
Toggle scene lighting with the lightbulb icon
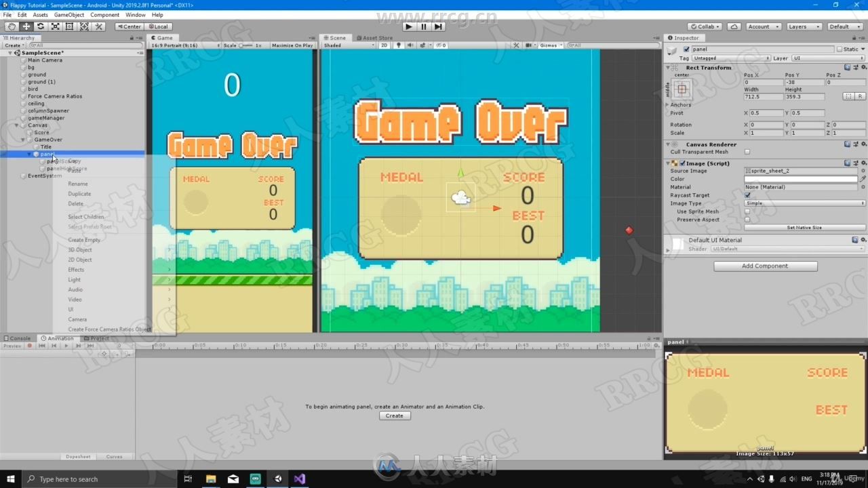[399, 45]
